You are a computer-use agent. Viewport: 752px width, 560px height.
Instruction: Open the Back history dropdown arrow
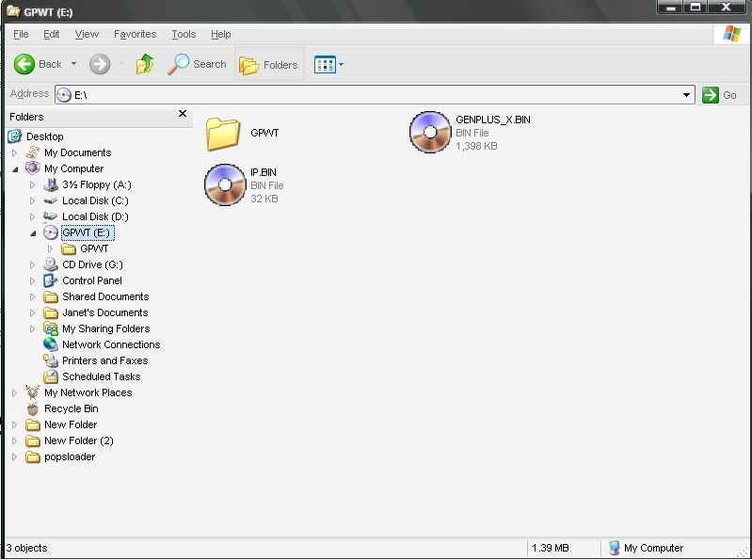73,64
